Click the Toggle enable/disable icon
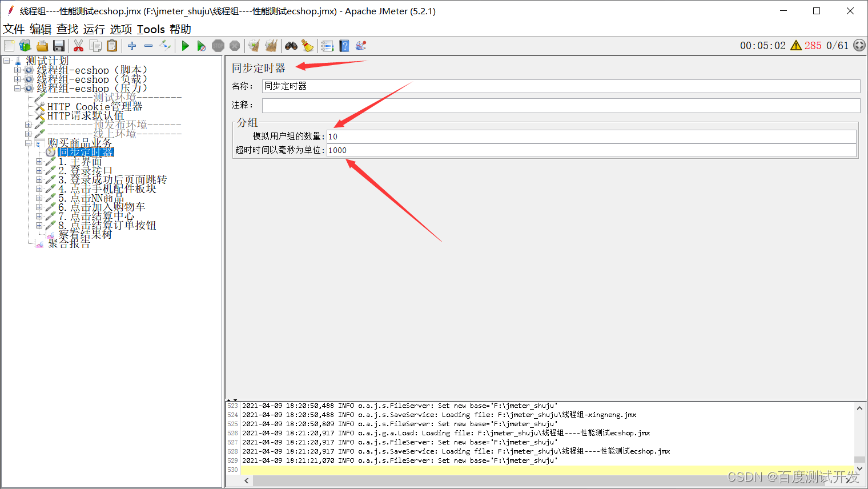 pyautogui.click(x=165, y=46)
